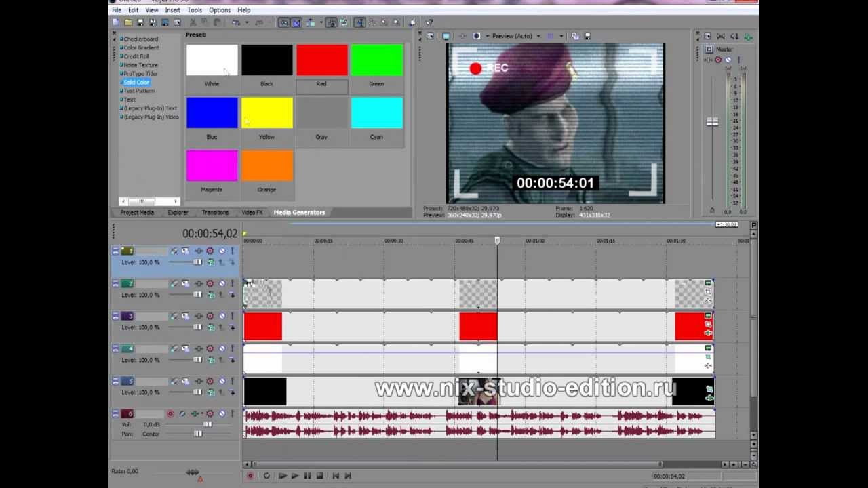Toggle Enable Snapping in the toolbar
The height and width of the screenshot is (488, 868).
pos(284,22)
